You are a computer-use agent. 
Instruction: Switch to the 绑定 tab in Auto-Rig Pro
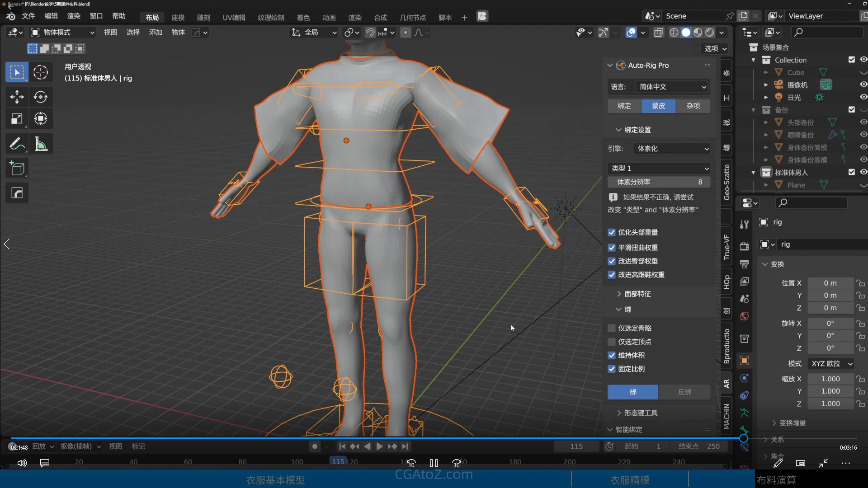tap(624, 106)
